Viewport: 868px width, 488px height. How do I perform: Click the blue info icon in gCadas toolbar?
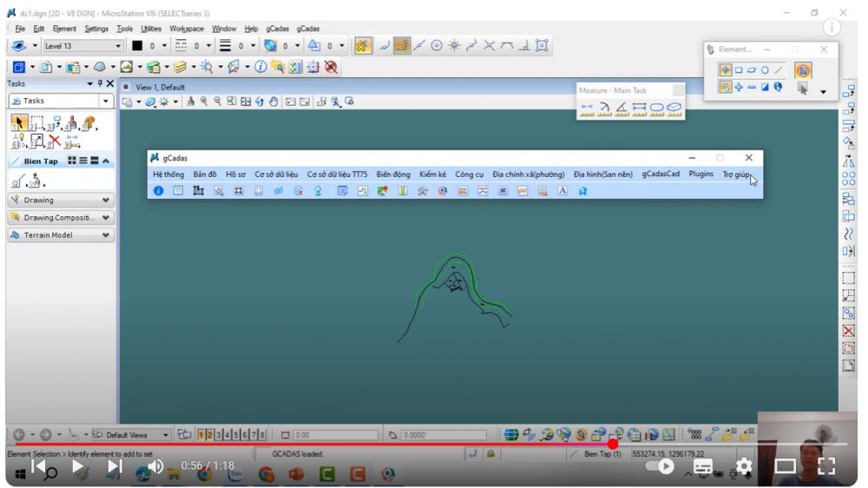click(159, 190)
